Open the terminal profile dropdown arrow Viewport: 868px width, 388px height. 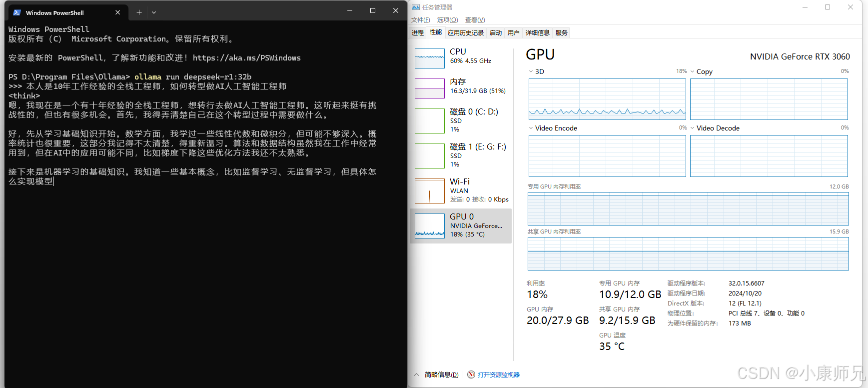click(x=154, y=12)
